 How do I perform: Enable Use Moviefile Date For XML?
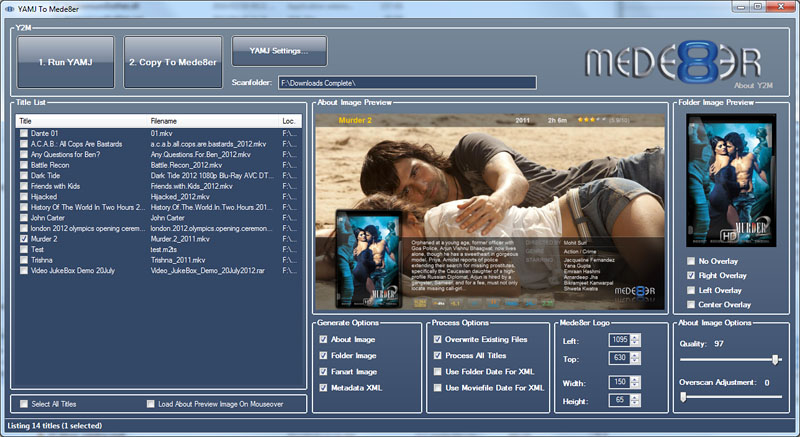437,388
